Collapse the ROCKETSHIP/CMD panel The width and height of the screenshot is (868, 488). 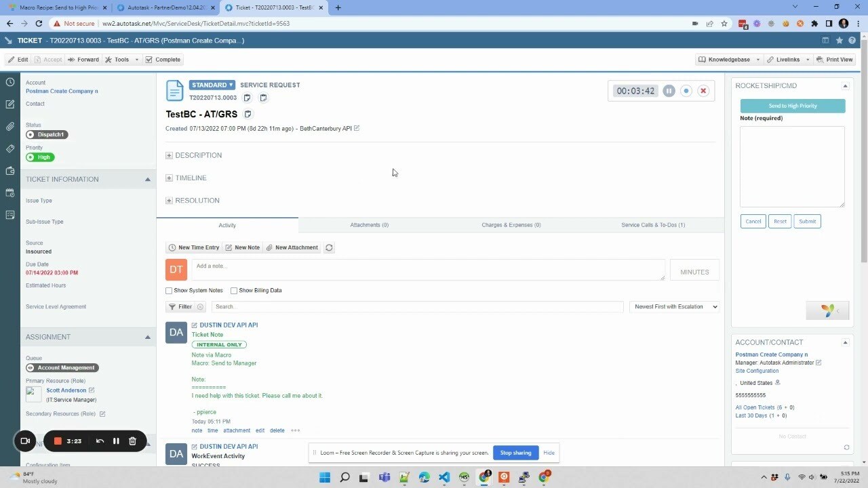pos(845,86)
